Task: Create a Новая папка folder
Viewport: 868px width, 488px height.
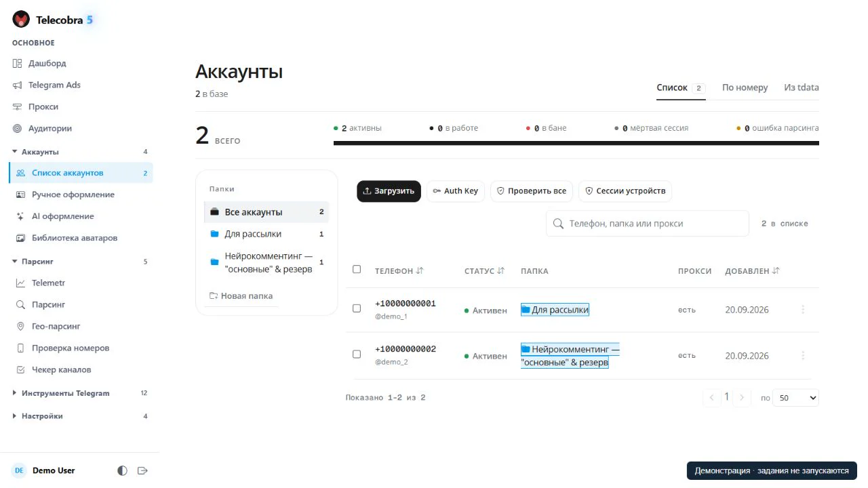Action: tap(241, 296)
